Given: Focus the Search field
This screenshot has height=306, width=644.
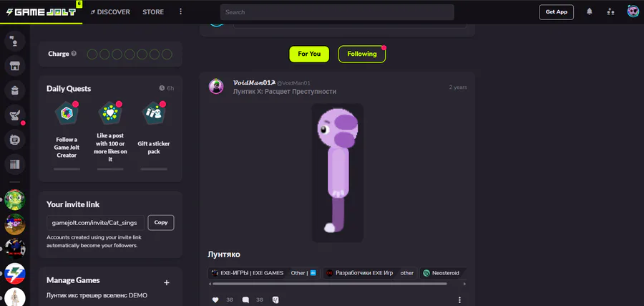Looking at the screenshot, I should pyautogui.click(x=337, y=12).
